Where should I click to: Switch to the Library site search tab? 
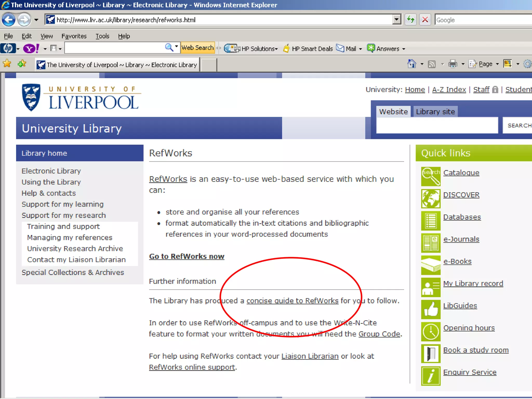(x=435, y=112)
